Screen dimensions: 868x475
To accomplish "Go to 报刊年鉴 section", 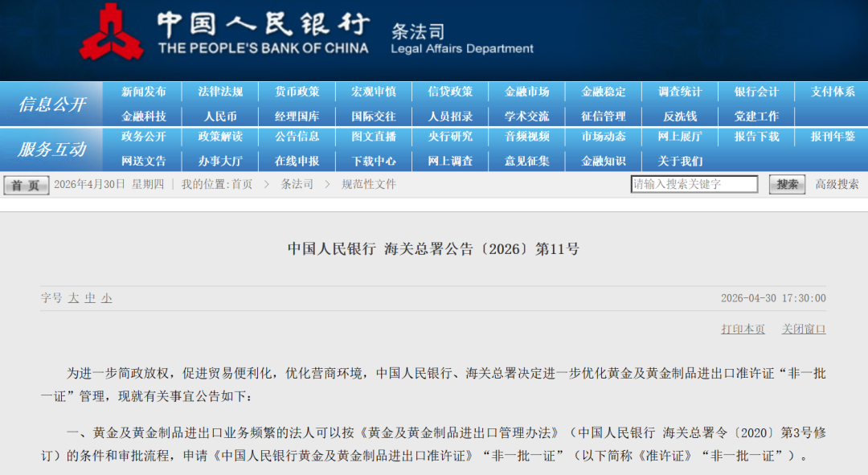I will point(833,137).
